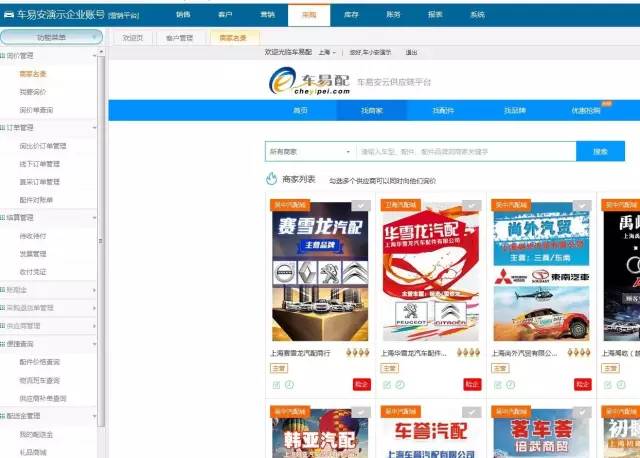Open the 所有商家 search category dropdown
This screenshot has width=640, height=458.
pyautogui.click(x=310, y=151)
